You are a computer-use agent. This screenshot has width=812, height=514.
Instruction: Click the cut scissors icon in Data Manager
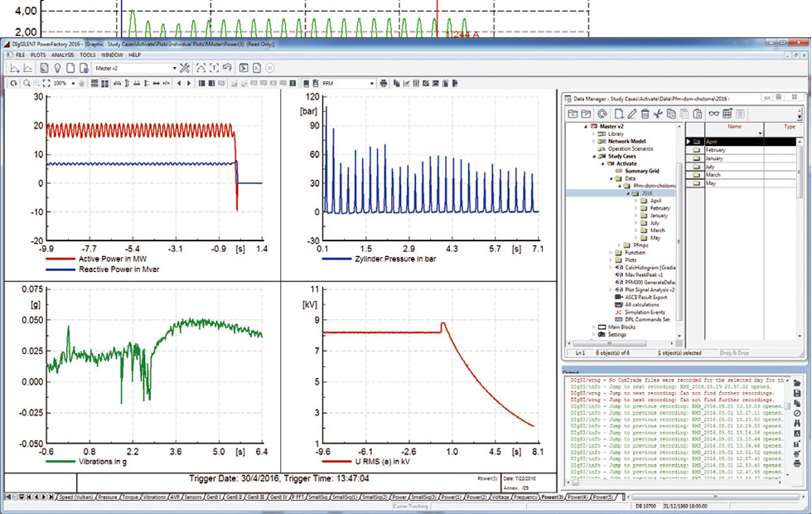click(x=658, y=114)
